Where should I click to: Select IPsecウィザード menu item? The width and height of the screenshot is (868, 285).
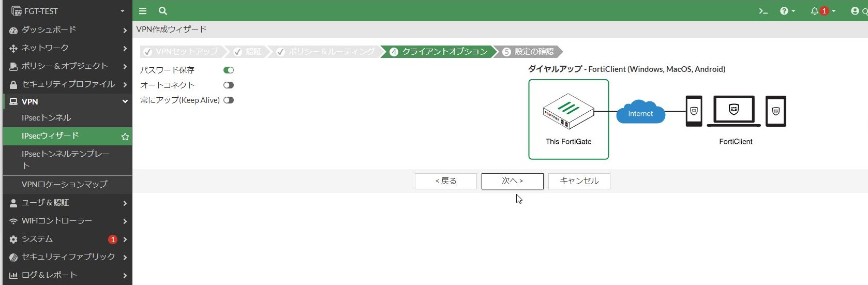pos(67,136)
